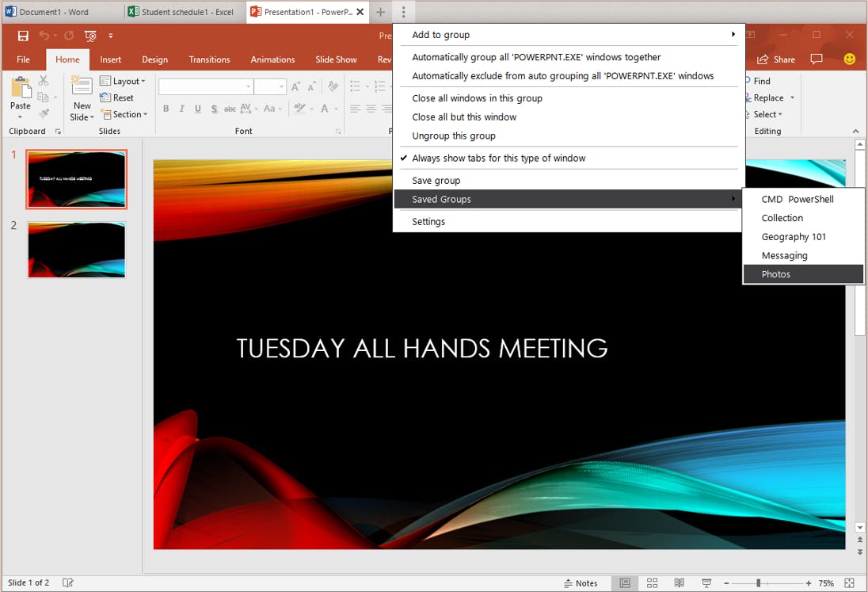Click the Format Painter brush icon
The height and width of the screenshot is (592, 868).
click(x=44, y=113)
